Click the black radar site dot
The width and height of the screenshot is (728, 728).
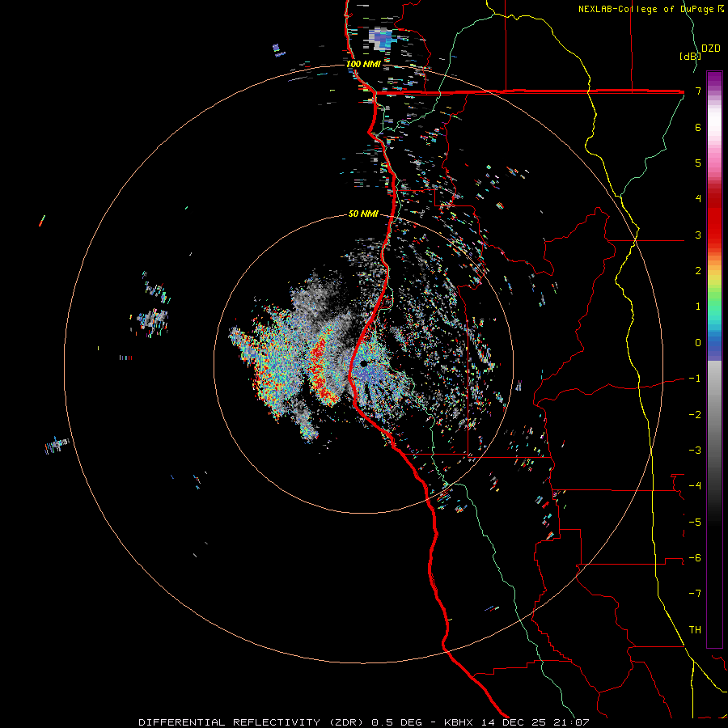(363, 363)
